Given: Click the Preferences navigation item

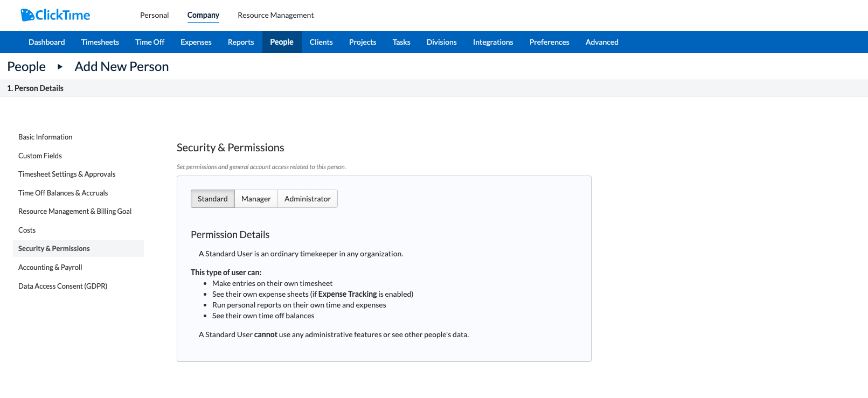Looking at the screenshot, I should click(550, 42).
